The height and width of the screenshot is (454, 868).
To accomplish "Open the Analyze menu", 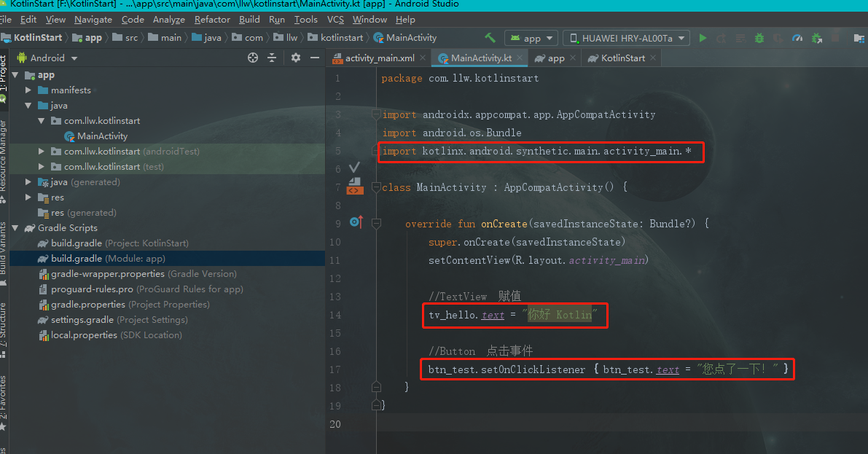I will pyautogui.click(x=169, y=20).
